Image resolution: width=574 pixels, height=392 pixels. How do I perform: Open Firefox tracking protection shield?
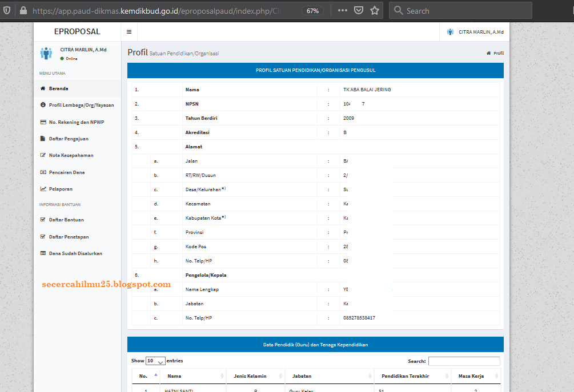tap(6, 10)
